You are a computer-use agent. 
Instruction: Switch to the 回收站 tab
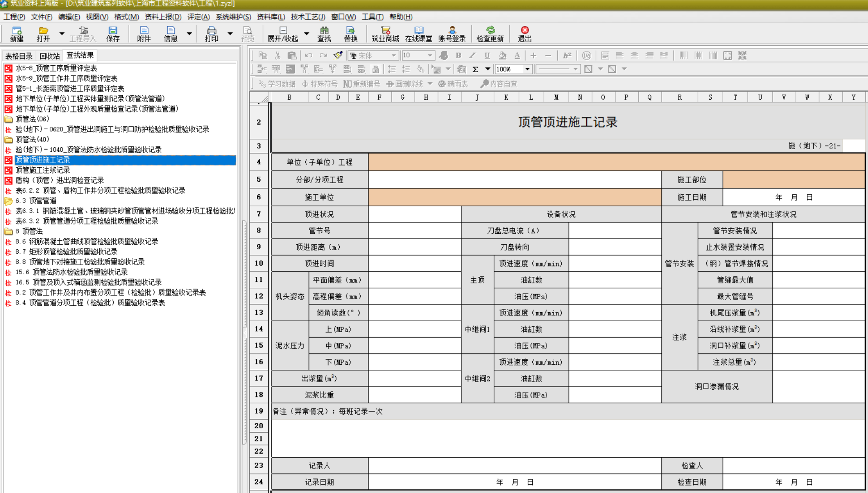(50, 56)
